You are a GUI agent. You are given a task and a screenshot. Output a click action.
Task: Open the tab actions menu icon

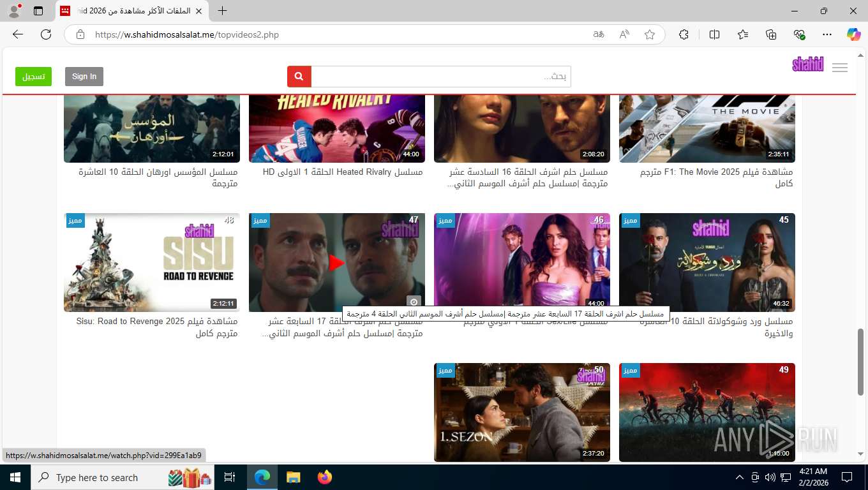coord(38,11)
